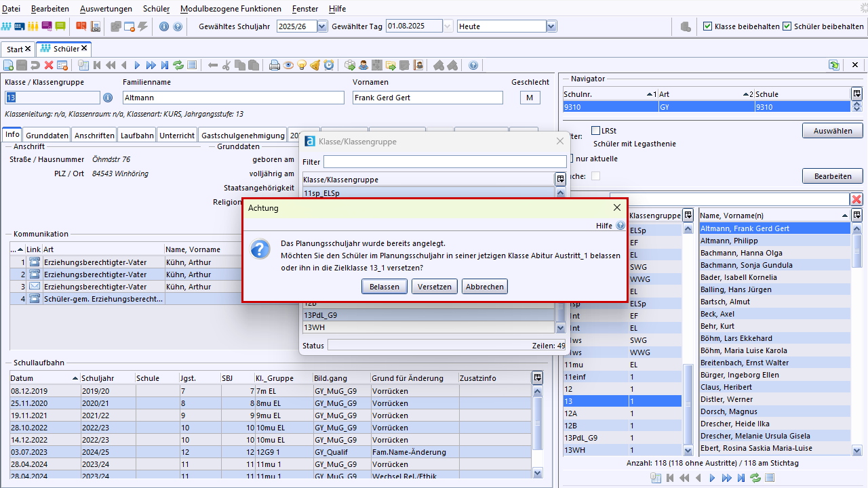The width and height of the screenshot is (868, 488).
Task: Click the bell icon in toolbar
Action: (315, 65)
